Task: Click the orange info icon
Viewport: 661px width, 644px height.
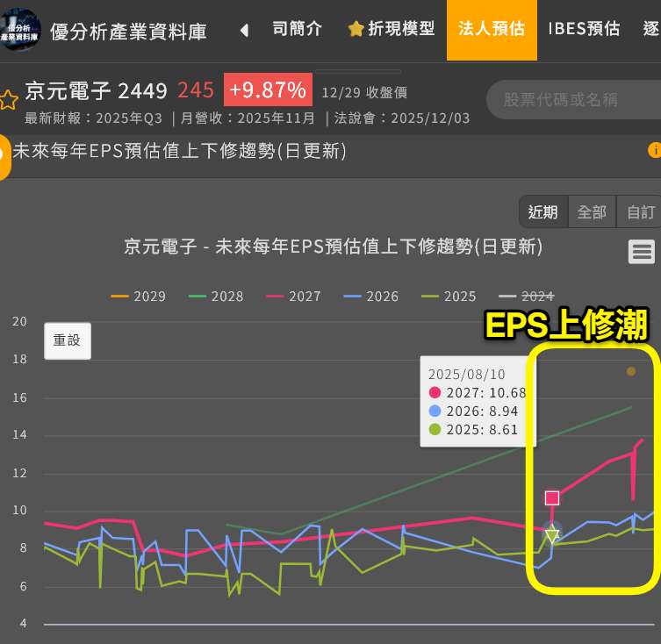Action: (654, 151)
